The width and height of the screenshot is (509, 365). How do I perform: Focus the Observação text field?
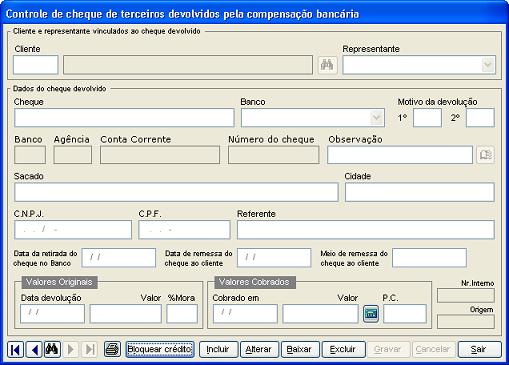click(400, 155)
